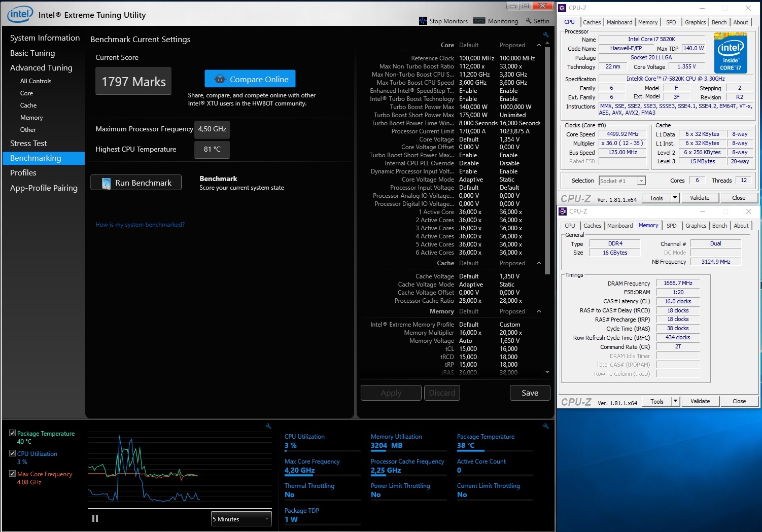Screen dimensions: 762x532
Task: Toggle Max Core Frequency checkbox
Action: (12, 474)
